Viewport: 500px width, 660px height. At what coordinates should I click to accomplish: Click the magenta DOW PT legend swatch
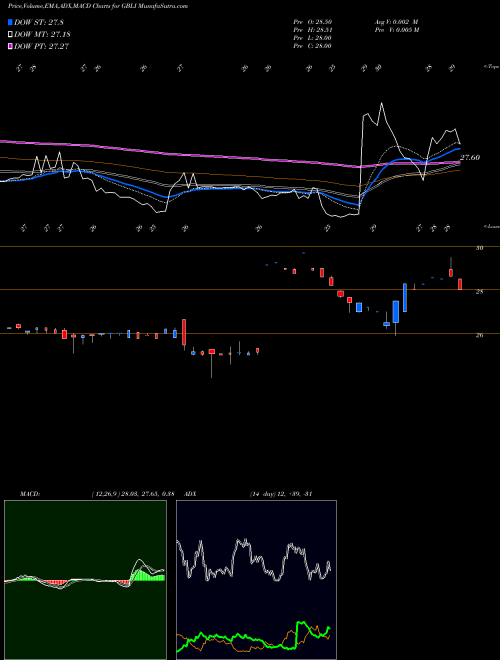click(11, 46)
